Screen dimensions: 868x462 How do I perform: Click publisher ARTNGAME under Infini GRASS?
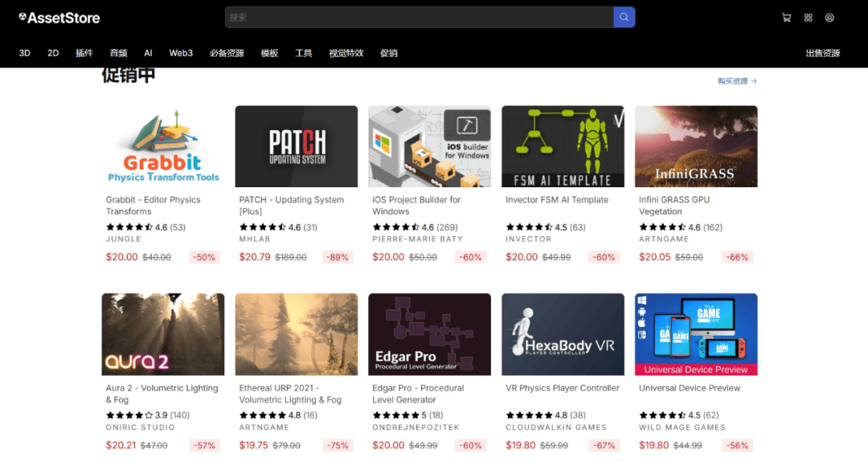point(664,239)
